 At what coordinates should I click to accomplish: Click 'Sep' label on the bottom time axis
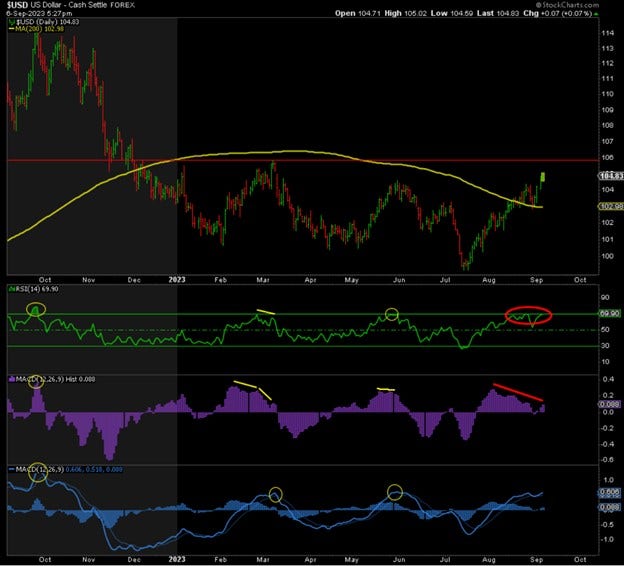click(536, 559)
